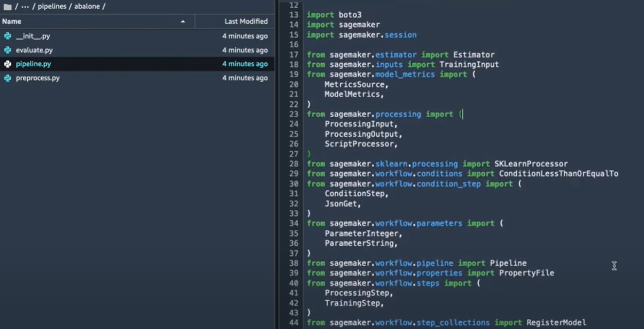Click the divider between file browser and editor
644x329 pixels.
(x=276, y=164)
